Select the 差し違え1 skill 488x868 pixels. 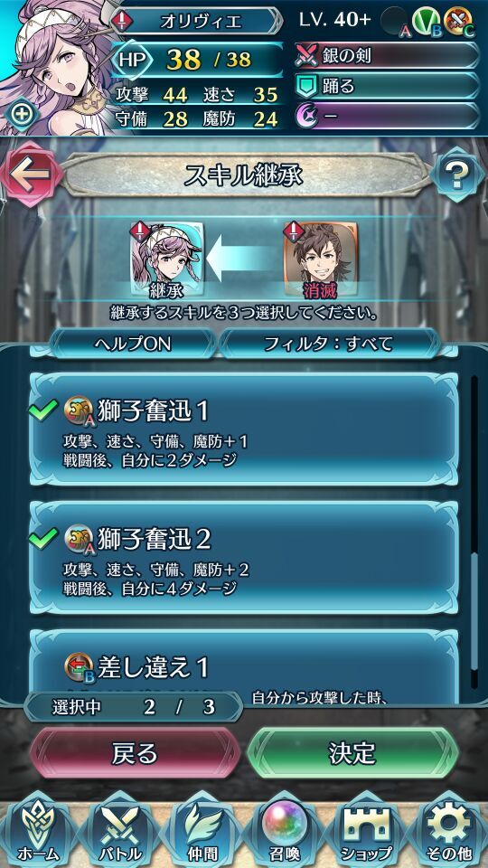(243, 666)
